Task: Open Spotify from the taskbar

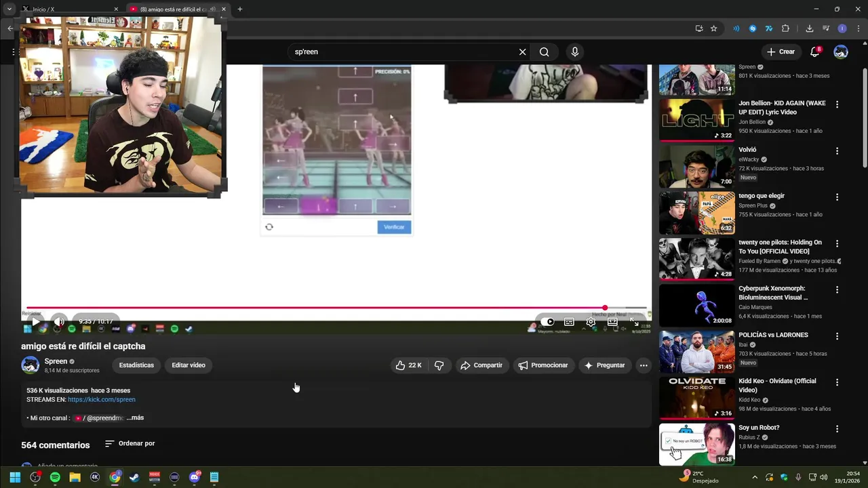Action: pos(55,477)
